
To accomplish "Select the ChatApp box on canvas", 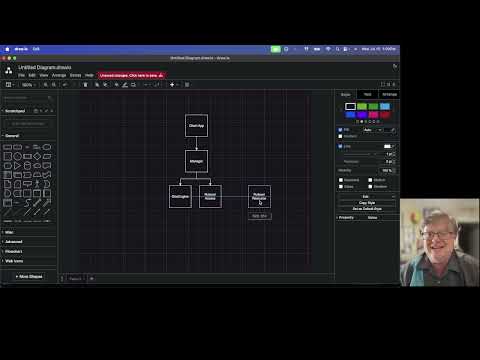I will tap(196, 125).
